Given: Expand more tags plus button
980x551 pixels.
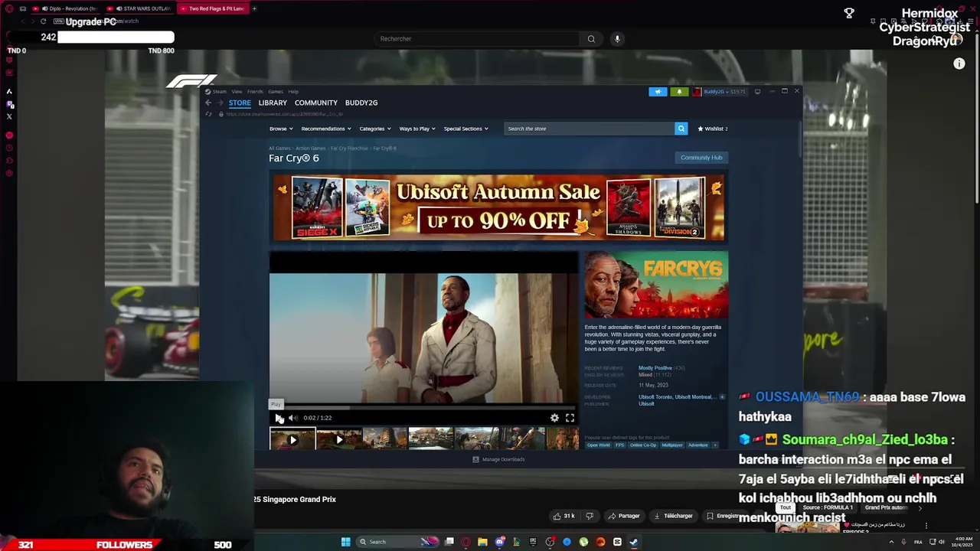Looking at the screenshot, I should click(715, 445).
